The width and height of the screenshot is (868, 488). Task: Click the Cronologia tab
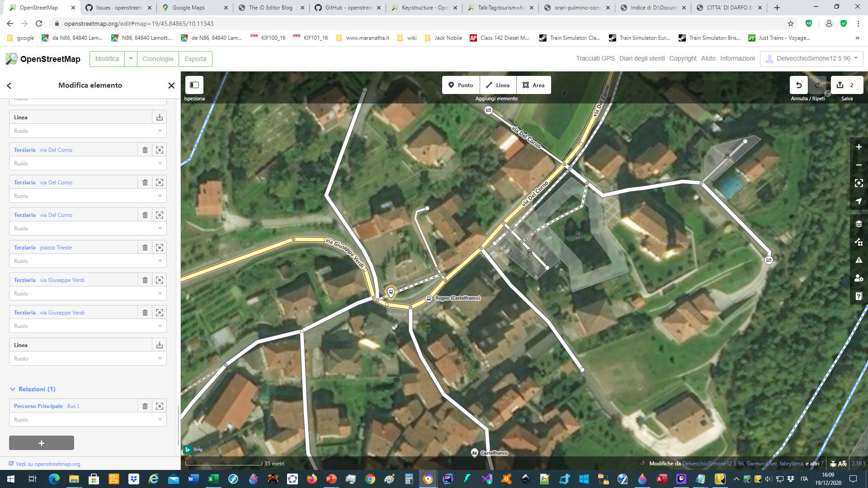(158, 59)
